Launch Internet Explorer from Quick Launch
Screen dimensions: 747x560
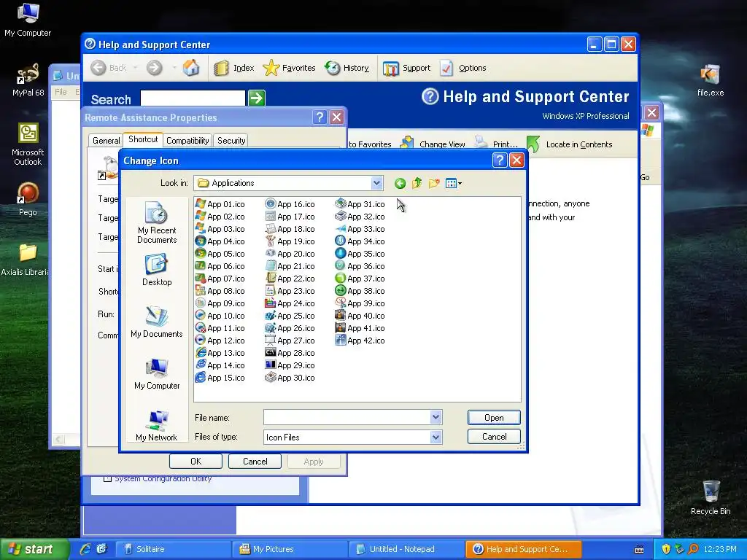tap(85, 549)
